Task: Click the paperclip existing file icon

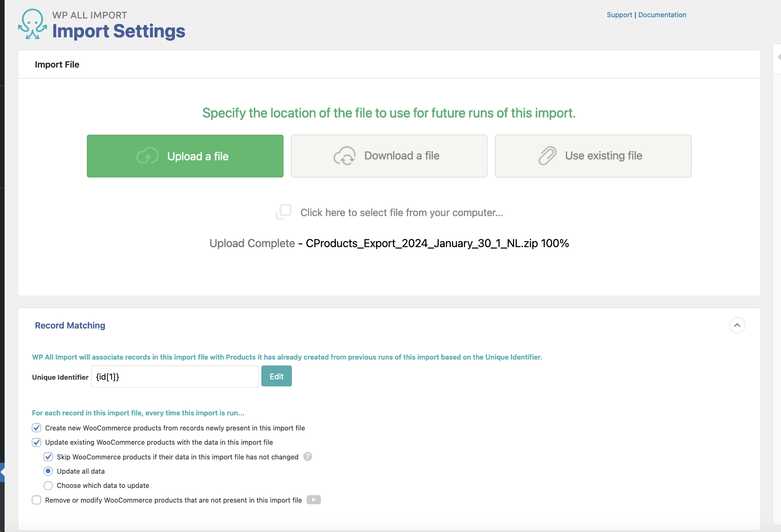Action: pos(547,156)
